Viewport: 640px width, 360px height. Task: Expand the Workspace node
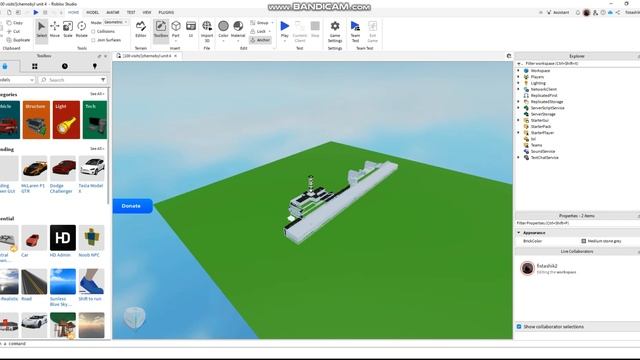point(518,71)
